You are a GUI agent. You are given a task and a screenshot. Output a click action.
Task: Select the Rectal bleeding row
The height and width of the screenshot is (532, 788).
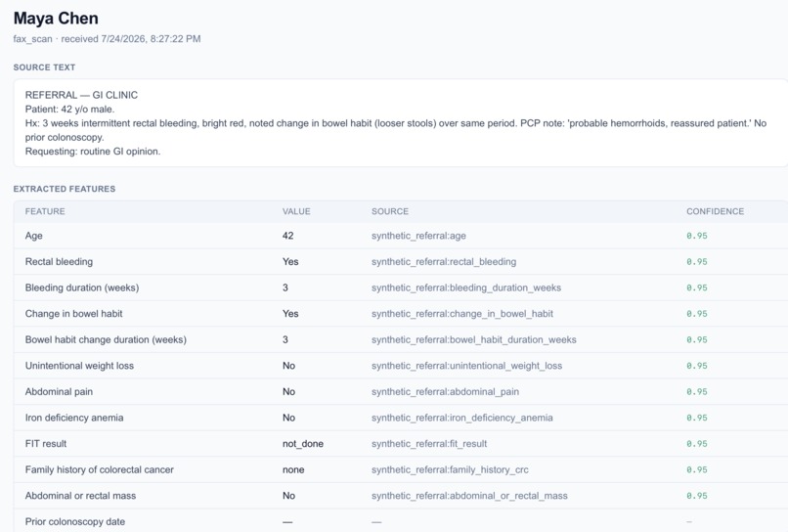[x=401, y=262]
